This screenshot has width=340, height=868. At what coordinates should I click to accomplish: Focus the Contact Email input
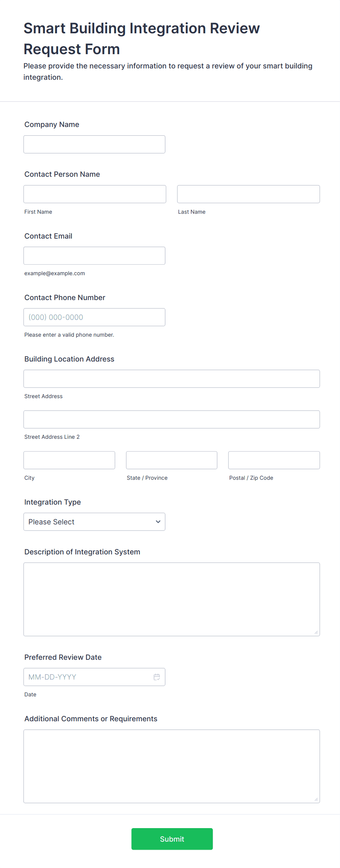(94, 255)
